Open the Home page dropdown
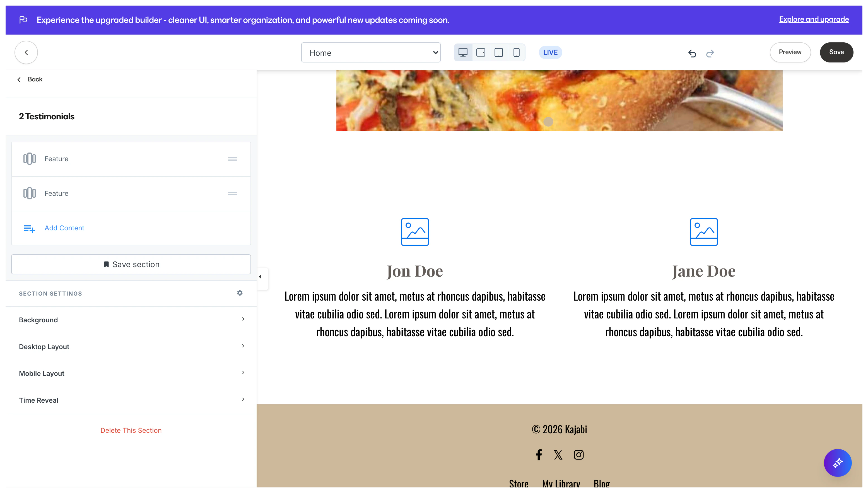Image resolution: width=868 pixels, height=493 pixels. click(371, 52)
